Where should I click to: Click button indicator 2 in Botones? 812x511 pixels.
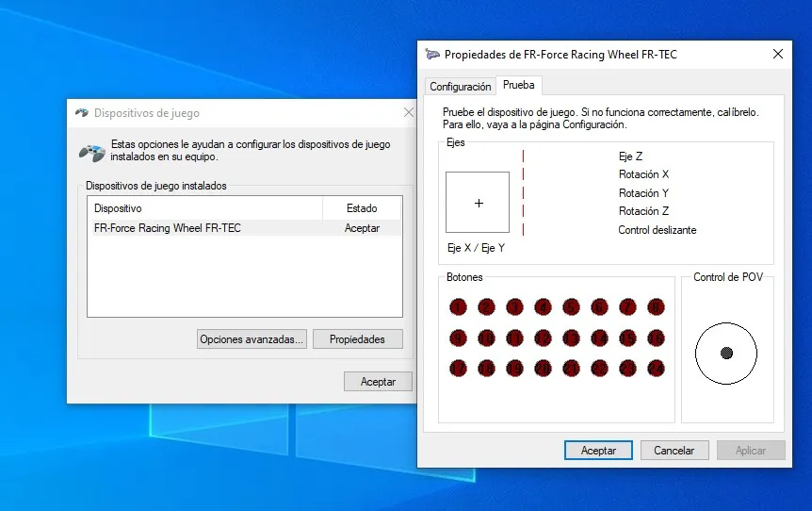point(486,307)
